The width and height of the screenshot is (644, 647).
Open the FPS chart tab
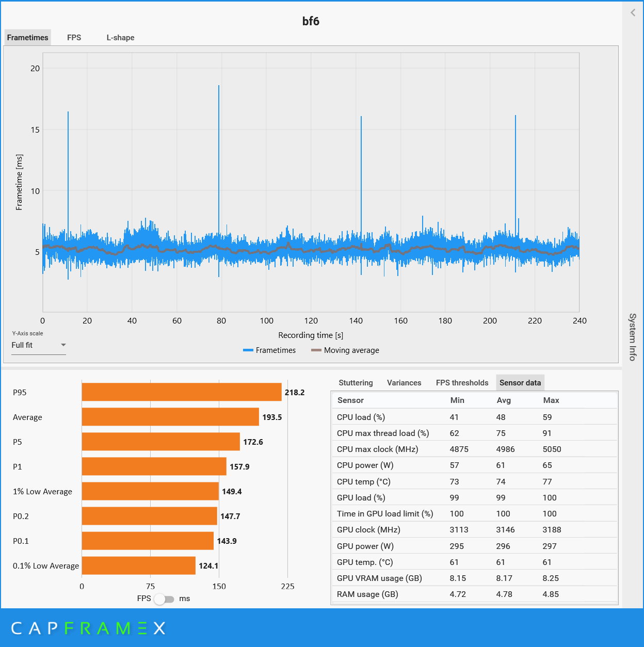(x=74, y=38)
